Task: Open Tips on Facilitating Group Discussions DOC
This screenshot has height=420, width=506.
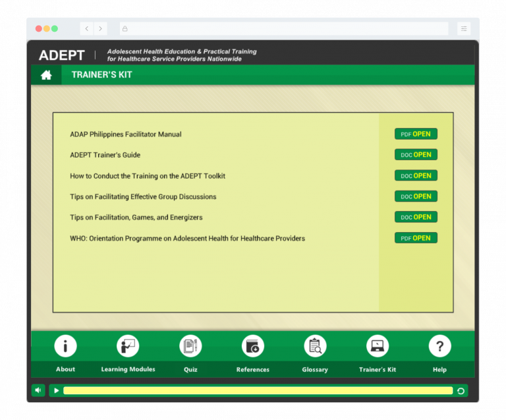Action: [x=416, y=196]
